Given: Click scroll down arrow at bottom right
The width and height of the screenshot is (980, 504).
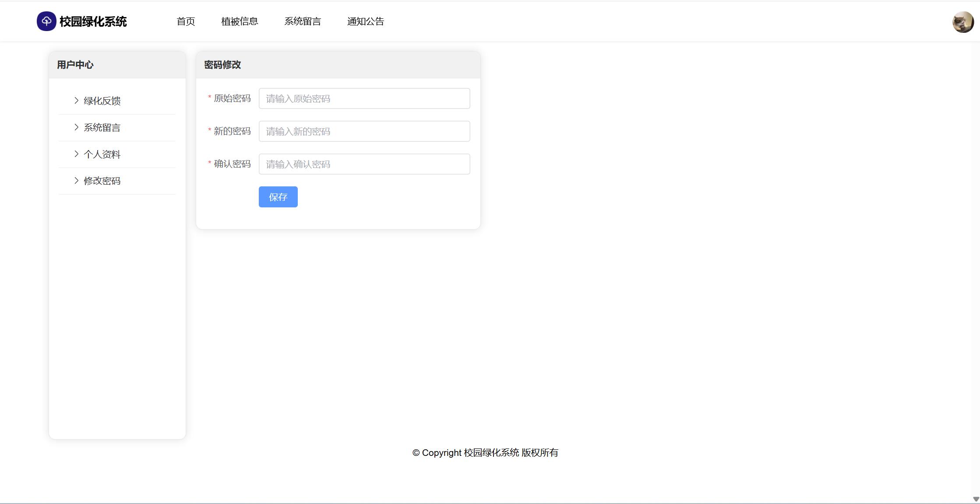Looking at the screenshot, I should [976, 499].
